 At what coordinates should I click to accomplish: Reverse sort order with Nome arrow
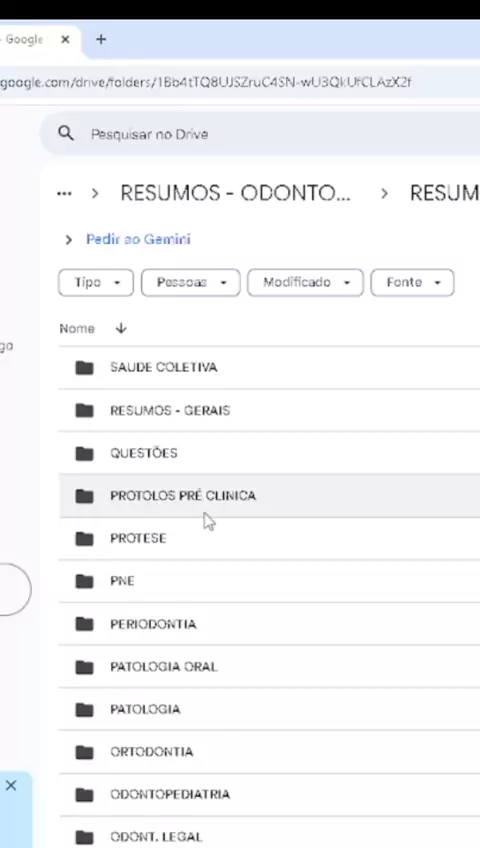click(x=121, y=328)
